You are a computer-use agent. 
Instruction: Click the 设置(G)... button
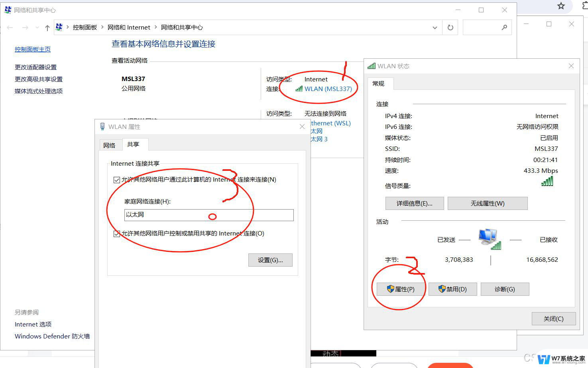pos(270,260)
